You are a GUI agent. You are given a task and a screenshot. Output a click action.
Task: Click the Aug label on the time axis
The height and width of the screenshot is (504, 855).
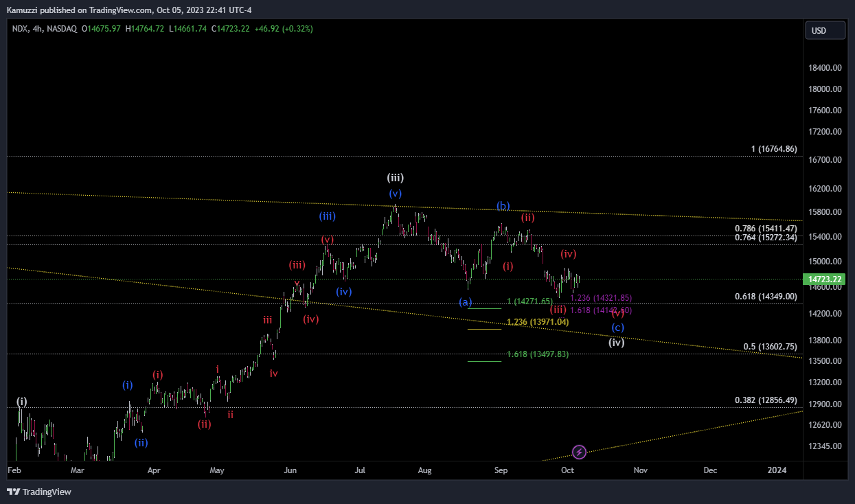coord(425,470)
